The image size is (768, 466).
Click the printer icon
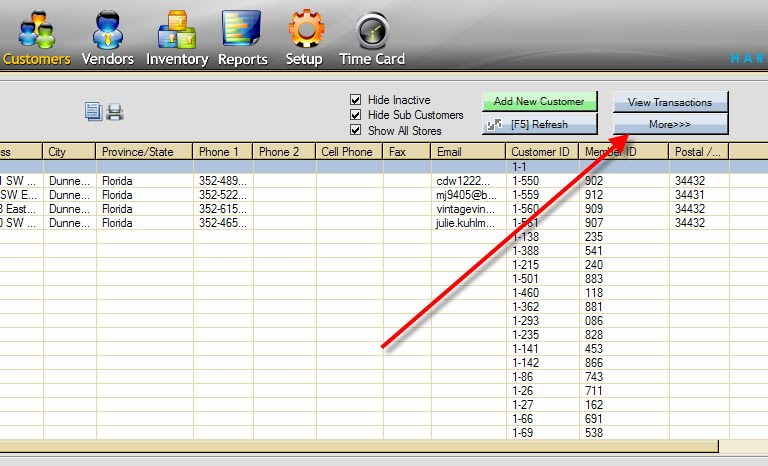[115, 112]
